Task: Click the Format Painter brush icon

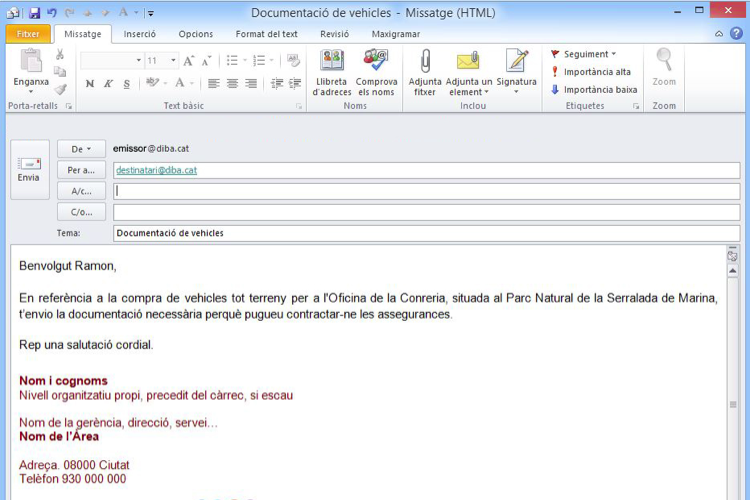Action: [60, 89]
